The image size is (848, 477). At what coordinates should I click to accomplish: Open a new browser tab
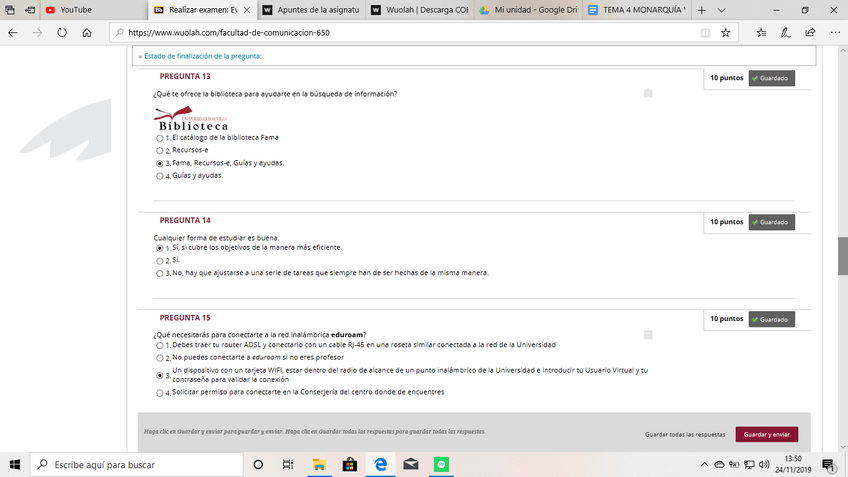tap(701, 10)
